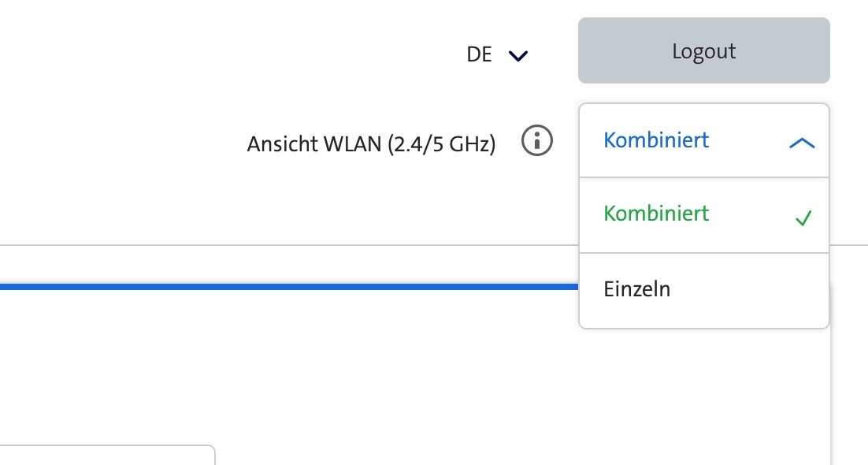This screenshot has width=868, height=465.
Task: Click the downward arrow of the language selector
Action: click(x=517, y=55)
